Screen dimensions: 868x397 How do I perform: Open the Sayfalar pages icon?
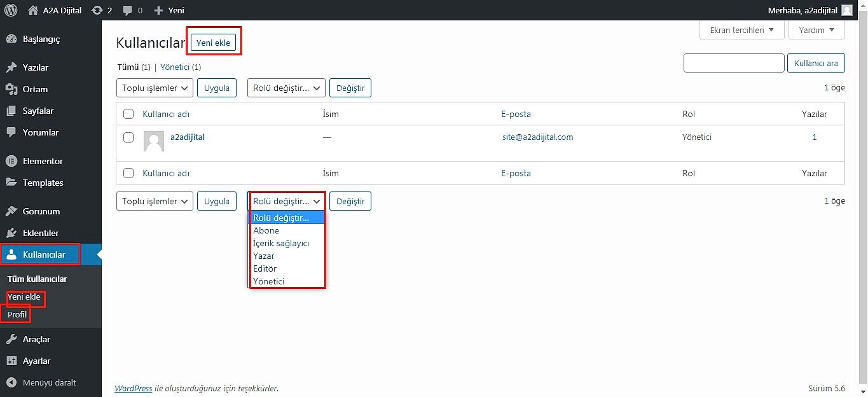point(11,111)
